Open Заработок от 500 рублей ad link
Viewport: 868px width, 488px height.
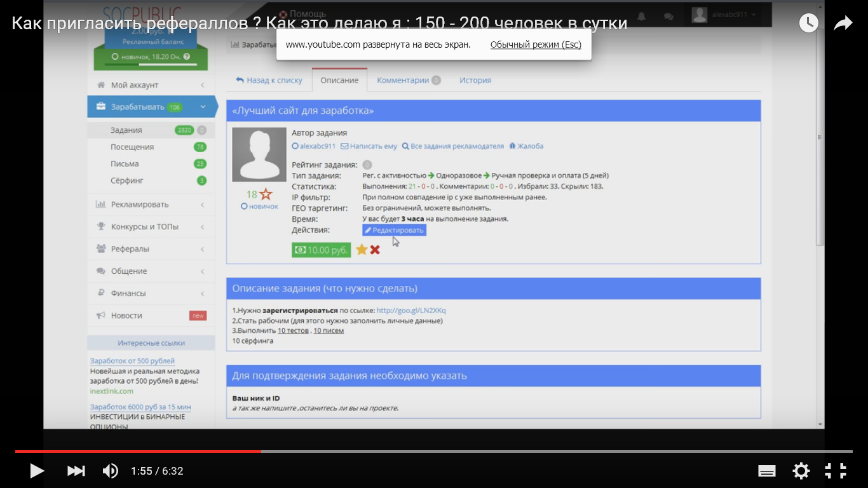132,361
